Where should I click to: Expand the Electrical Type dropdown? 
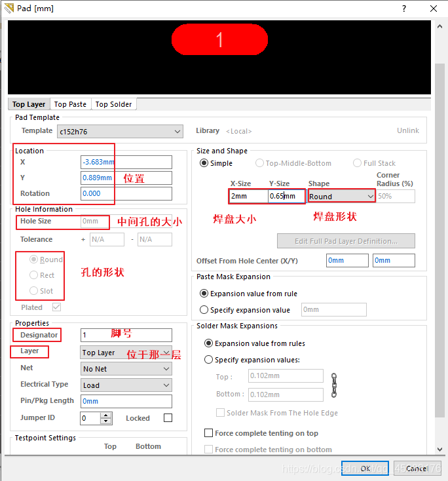tap(126, 385)
